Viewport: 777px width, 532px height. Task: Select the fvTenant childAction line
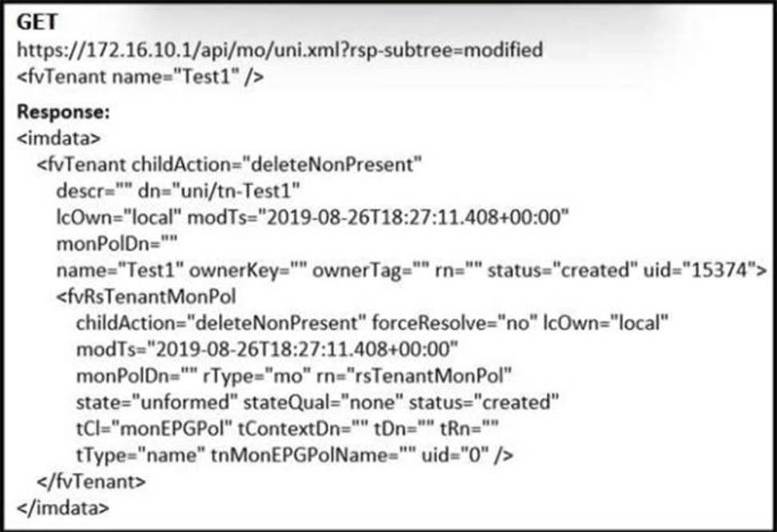pyautogui.click(x=229, y=165)
